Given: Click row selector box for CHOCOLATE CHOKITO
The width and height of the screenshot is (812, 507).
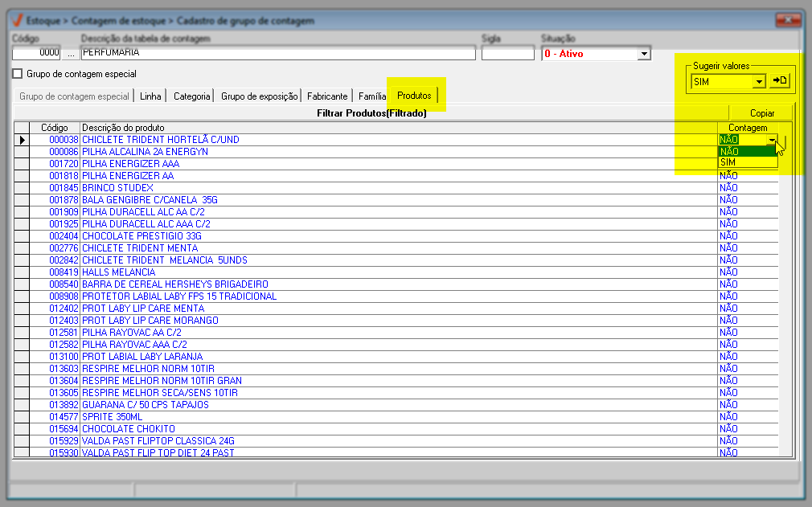Looking at the screenshot, I should pyautogui.click(x=22, y=429).
